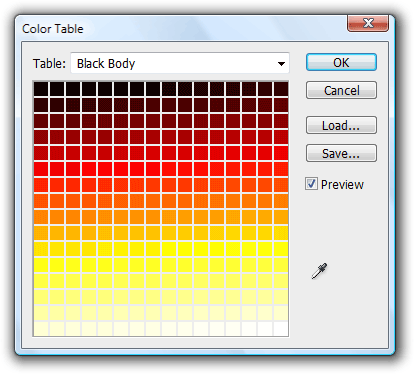Select the eyedropper tool icon
This screenshot has width=414, height=374.
(319, 271)
